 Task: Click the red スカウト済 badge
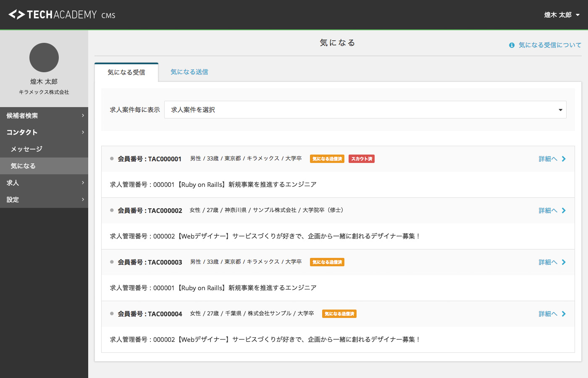[361, 159]
